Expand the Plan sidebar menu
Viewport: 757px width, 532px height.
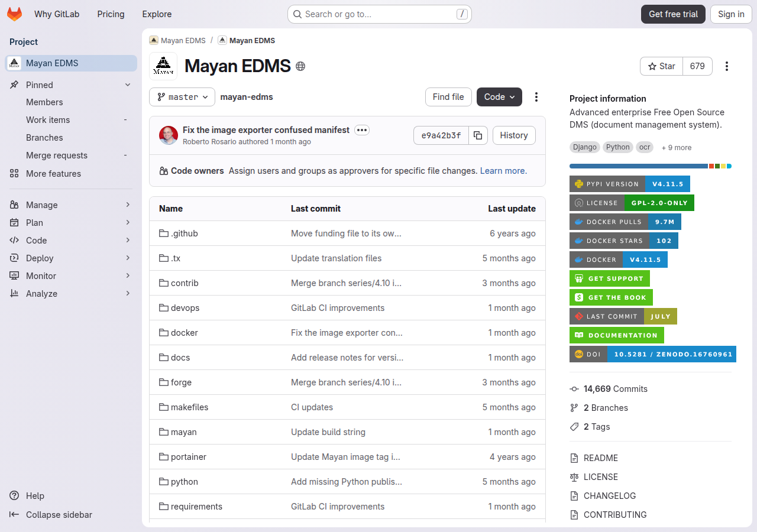(x=71, y=223)
